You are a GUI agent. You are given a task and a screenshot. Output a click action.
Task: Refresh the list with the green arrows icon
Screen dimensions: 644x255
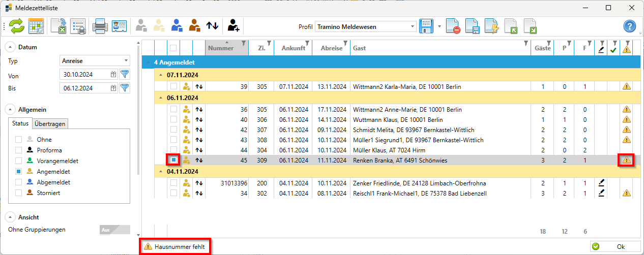pyautogui.click(x=17, y=26)
